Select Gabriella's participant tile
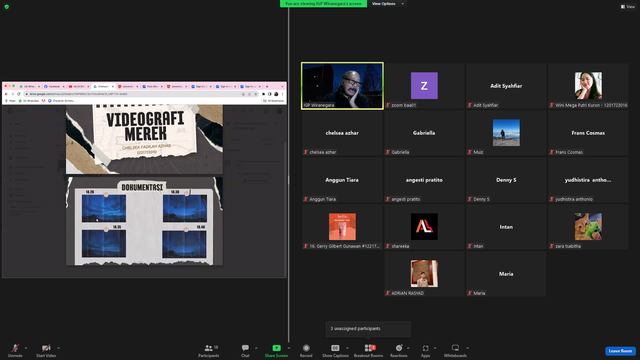 pyautogui.click(x=424, y=133)
